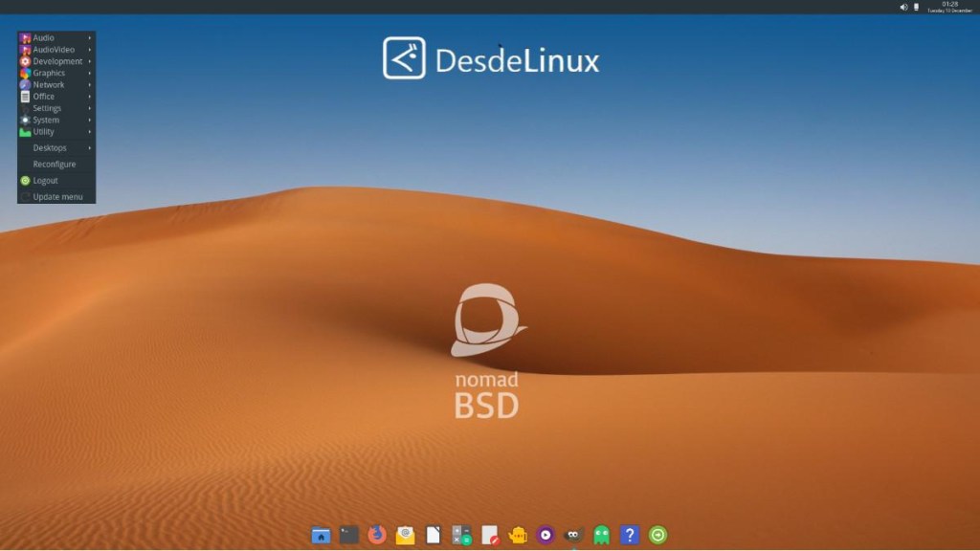Image resolution: width=980 pixels, height=551 pixels.
Task: Open the mail client from the dock
Action: tap(405, 536)
